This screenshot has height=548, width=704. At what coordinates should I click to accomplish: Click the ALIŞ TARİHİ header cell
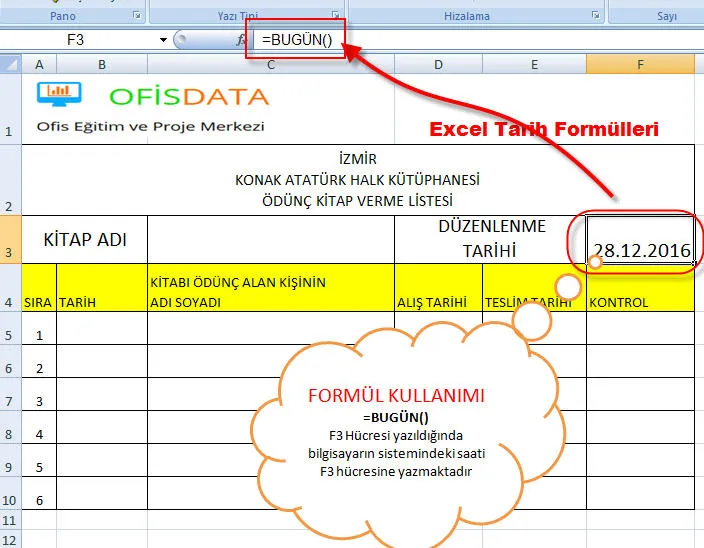(x=438, y=301)
